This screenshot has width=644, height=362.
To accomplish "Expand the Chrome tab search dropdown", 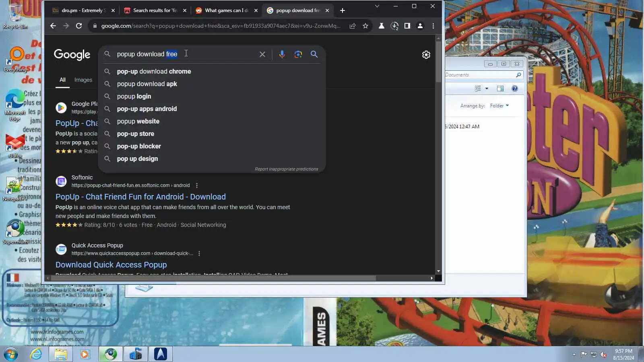I will [377, 6].
